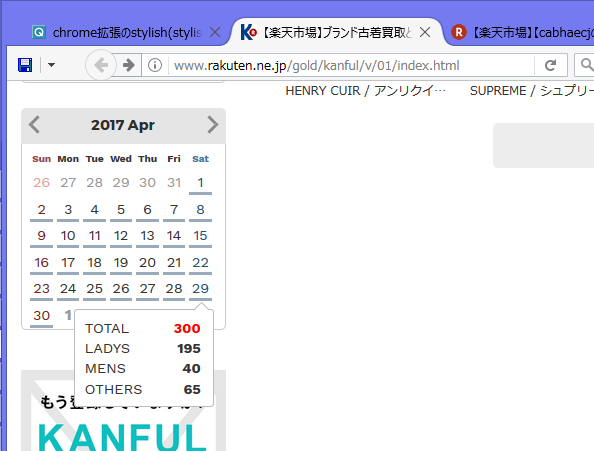Click the TOTAL 300 value in tooltip
This screenshot has height=451, width=594.
click(187, 329)
